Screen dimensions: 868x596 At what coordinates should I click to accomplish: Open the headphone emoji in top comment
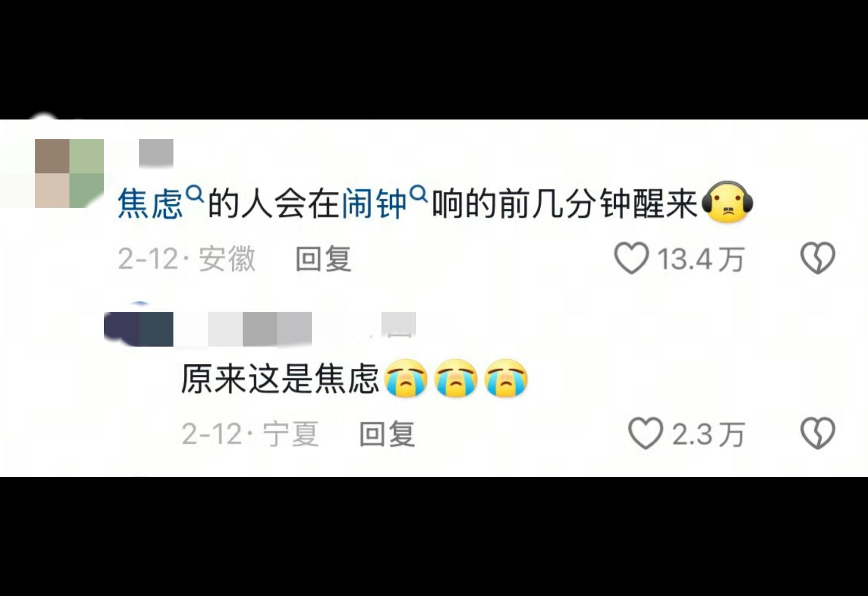point(727,203)
